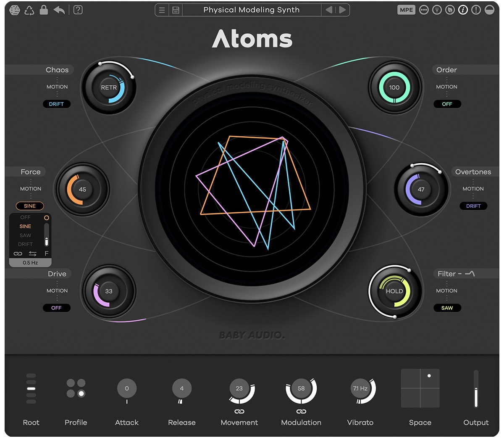Click the exclamation warning icon

point(476,10)
